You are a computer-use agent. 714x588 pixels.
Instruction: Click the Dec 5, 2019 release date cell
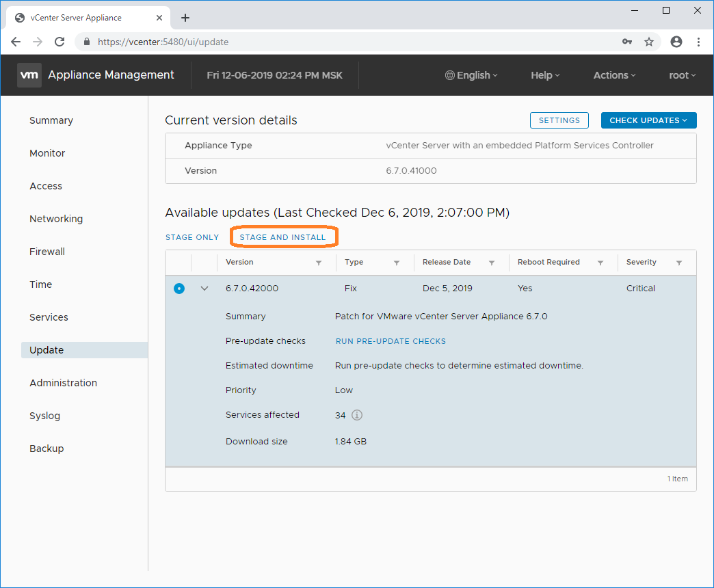[447, 289]
